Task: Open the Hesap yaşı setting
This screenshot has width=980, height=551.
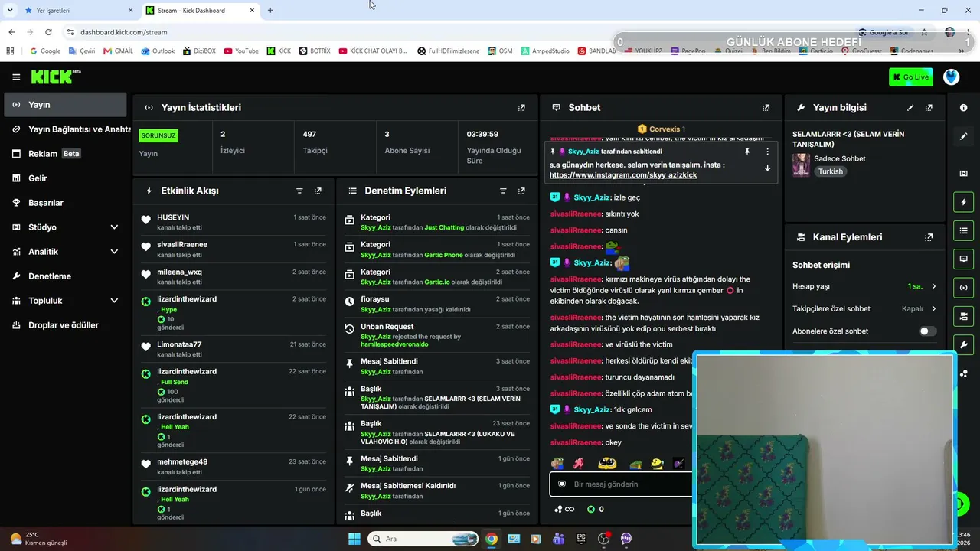Action: 864,286
